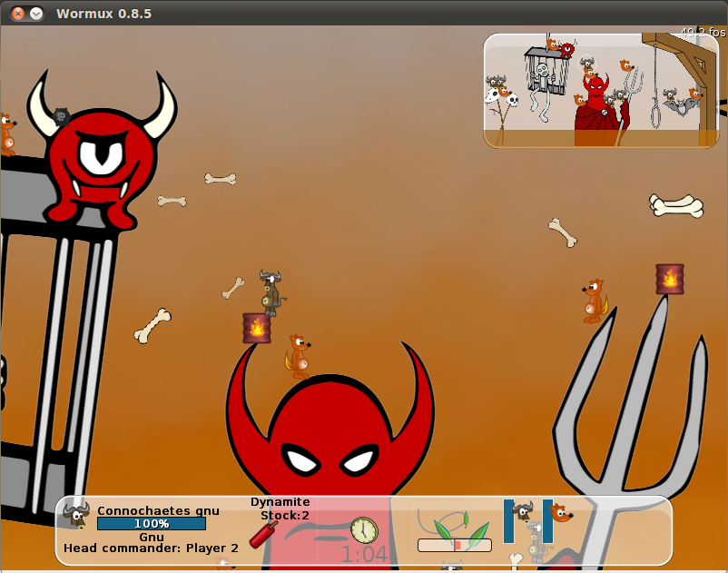Viewport: 728px width, 573px height.
Task: Click the "Stock:2" ammo count
Action: tap(285, 516)
